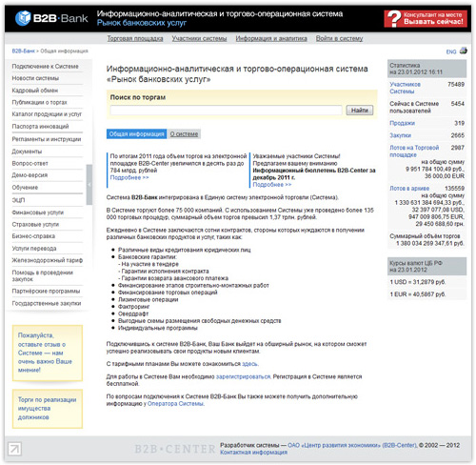Viewport: 476px width, 465px height.
Task: Open the Лотов в архиве statistics link
Action: coord(409,189)
